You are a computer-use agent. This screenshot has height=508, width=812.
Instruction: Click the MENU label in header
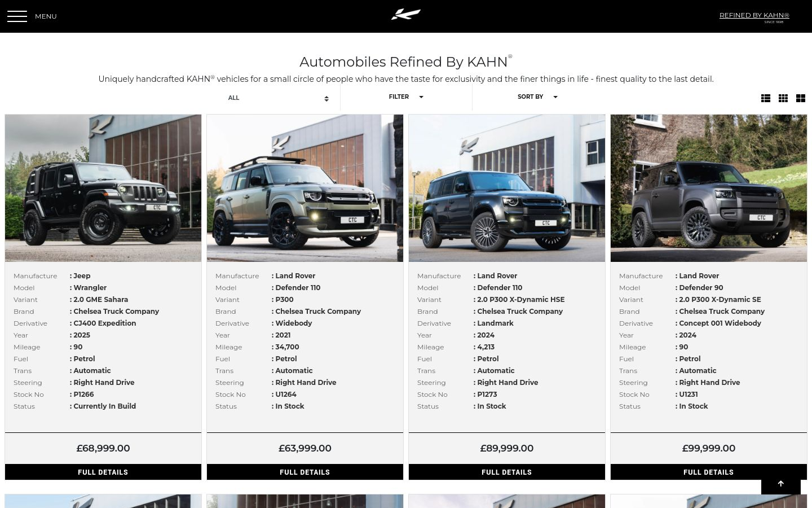coord(46,16)
